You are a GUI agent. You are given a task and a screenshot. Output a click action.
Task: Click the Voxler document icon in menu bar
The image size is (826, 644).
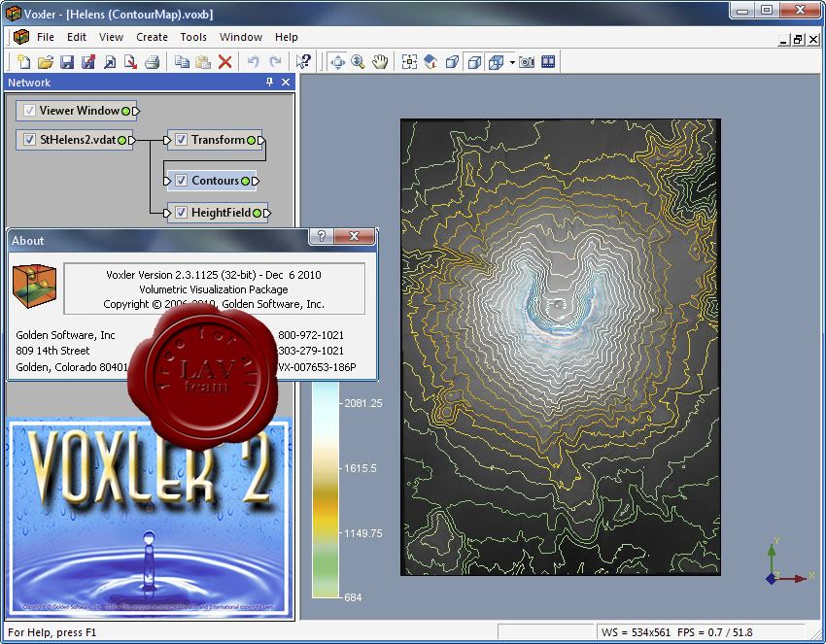(x=21, y=37)
